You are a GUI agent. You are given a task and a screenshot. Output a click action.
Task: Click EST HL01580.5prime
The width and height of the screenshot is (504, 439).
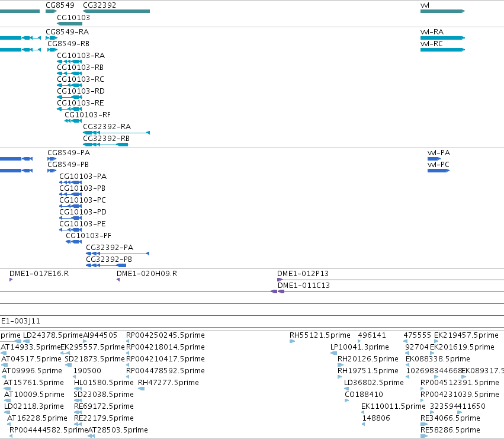click(104, 383)
